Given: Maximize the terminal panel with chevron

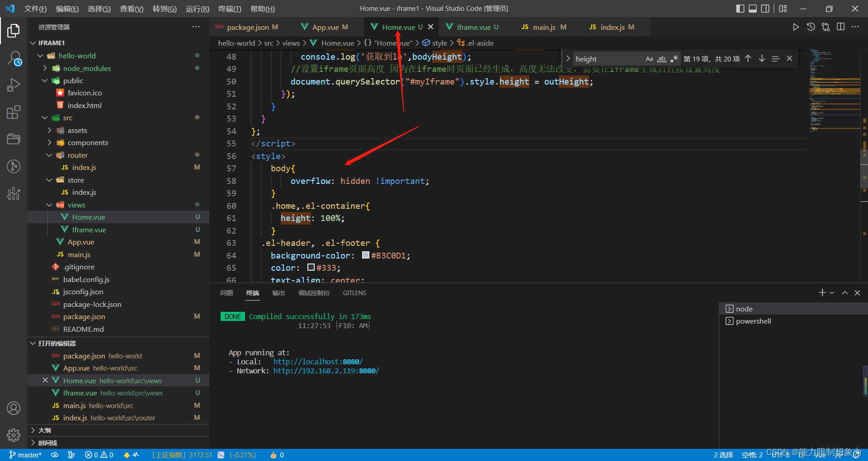Looking at the screenshot, I should [844, 293].
